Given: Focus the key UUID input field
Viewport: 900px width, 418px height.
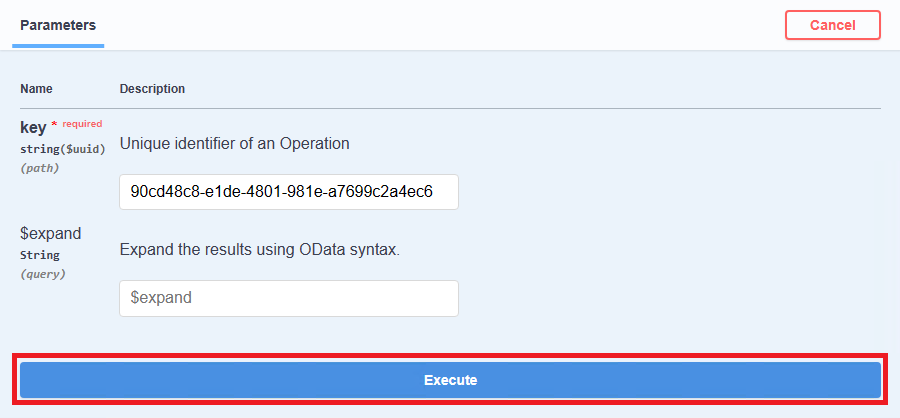Looking at the screenshot, I should (x=288, y=192).
